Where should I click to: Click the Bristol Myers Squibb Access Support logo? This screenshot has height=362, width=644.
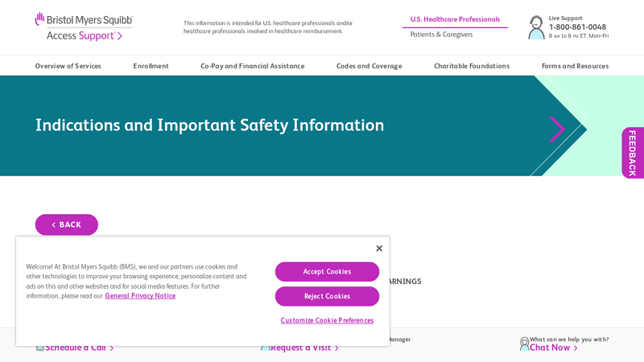tap(85, 27)
